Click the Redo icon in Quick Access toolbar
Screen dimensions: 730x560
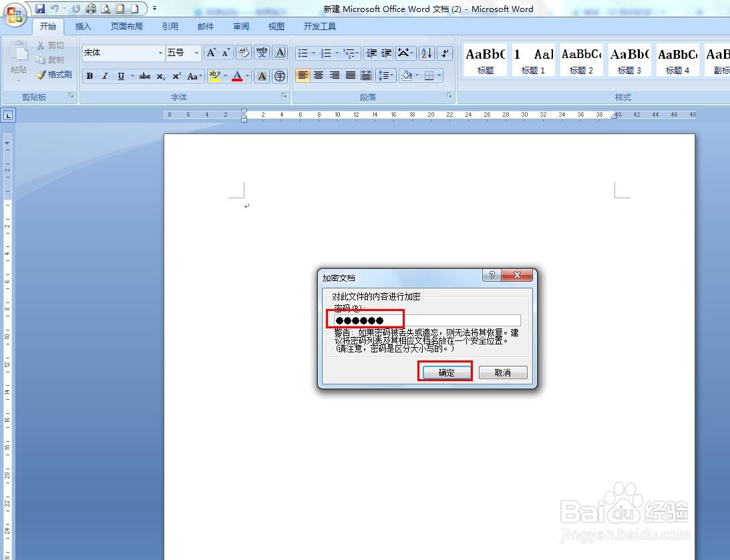[76, 9]
